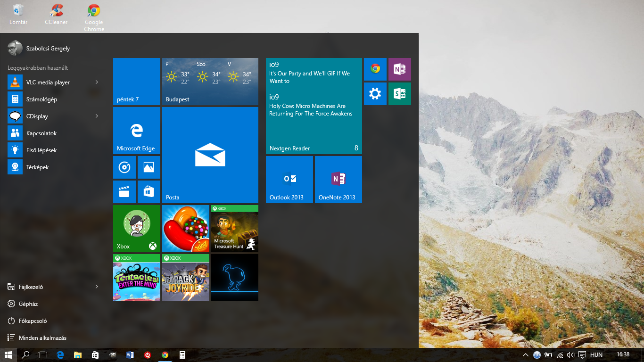Image resolution: width=644 pixels, height=362 pixels.
Task: Open the Jetpack Joyride tile
Action: 186,278
